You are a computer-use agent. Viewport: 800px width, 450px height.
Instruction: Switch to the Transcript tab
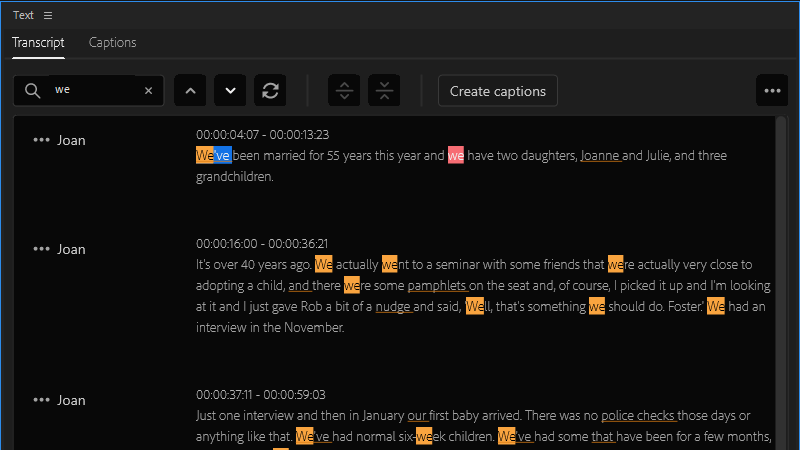38,42
